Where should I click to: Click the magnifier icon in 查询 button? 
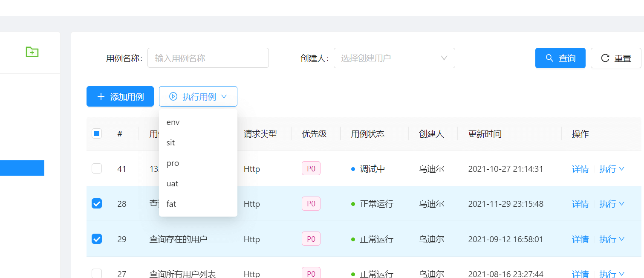[550, 58]
